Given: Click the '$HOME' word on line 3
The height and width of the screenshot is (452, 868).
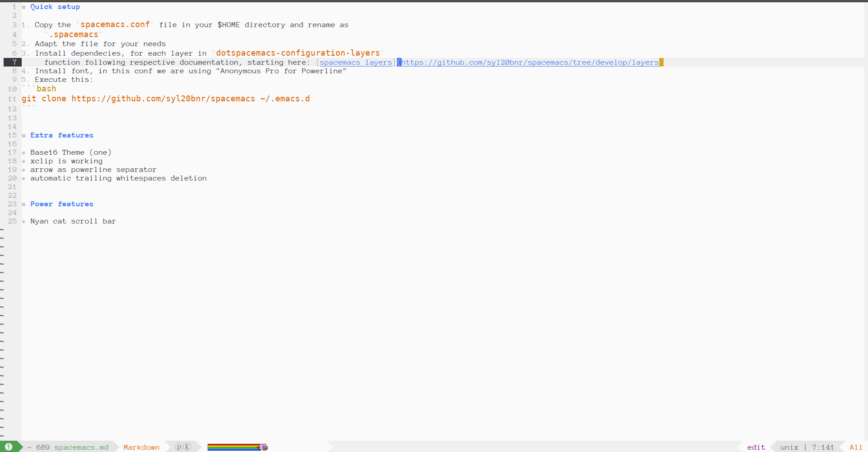Looking at the screenshot, I should [229, 25].
